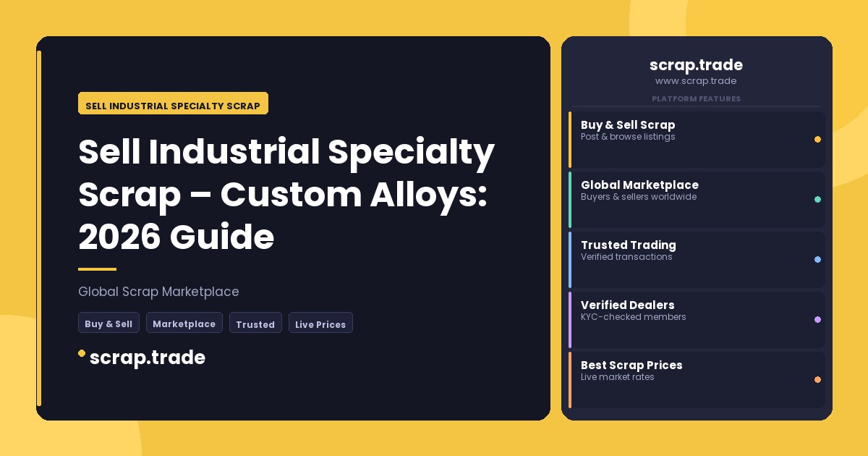The height and width of the screenshot is (456, 868).
Task: Click orange dot on Best Scrap Prices card
Action: [x=817, y=379]
